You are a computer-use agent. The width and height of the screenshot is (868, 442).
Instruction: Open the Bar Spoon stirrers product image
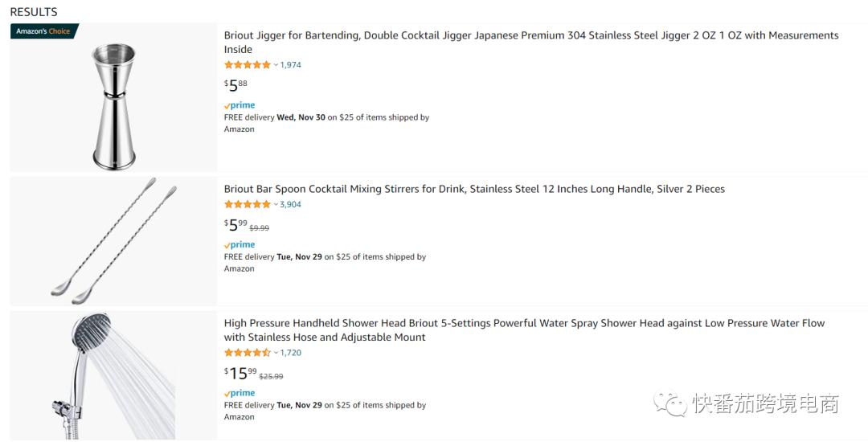[113, 241]
